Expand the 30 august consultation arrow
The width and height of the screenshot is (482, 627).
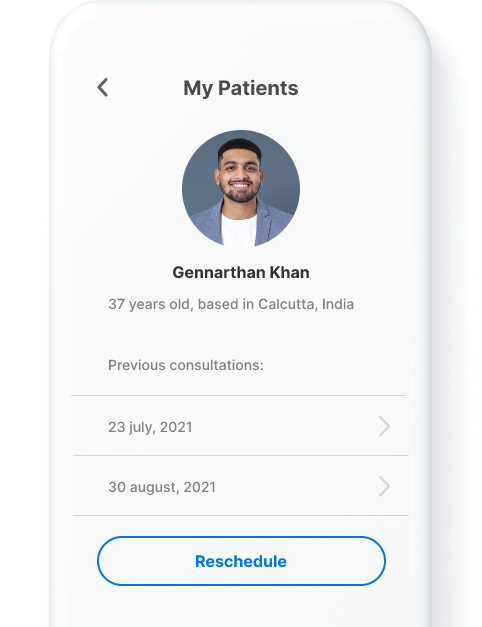(x=384, y=486)
